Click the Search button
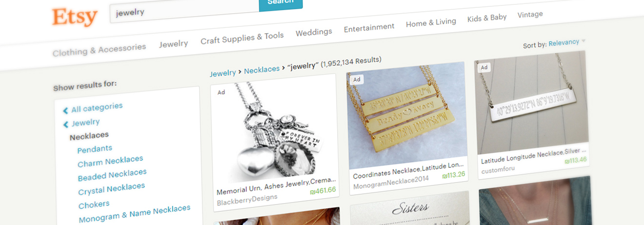This screenshot has height=225, width=644. (x=281, y=3)
